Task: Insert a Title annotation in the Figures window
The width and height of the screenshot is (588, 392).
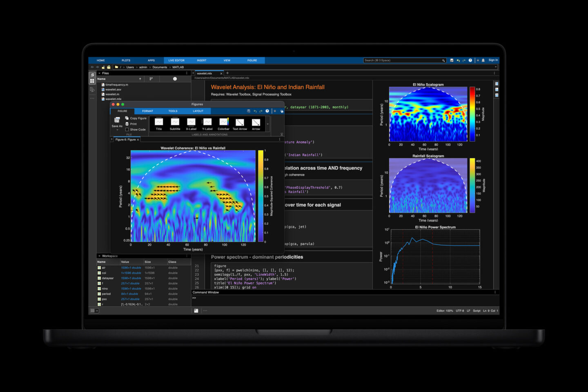Action: 159,122
